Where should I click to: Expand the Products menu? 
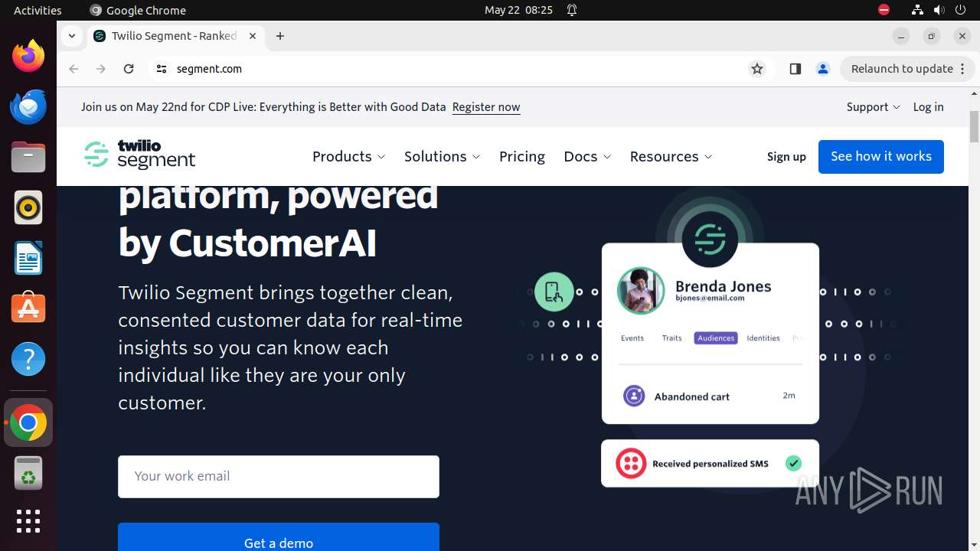coord(348,156)
